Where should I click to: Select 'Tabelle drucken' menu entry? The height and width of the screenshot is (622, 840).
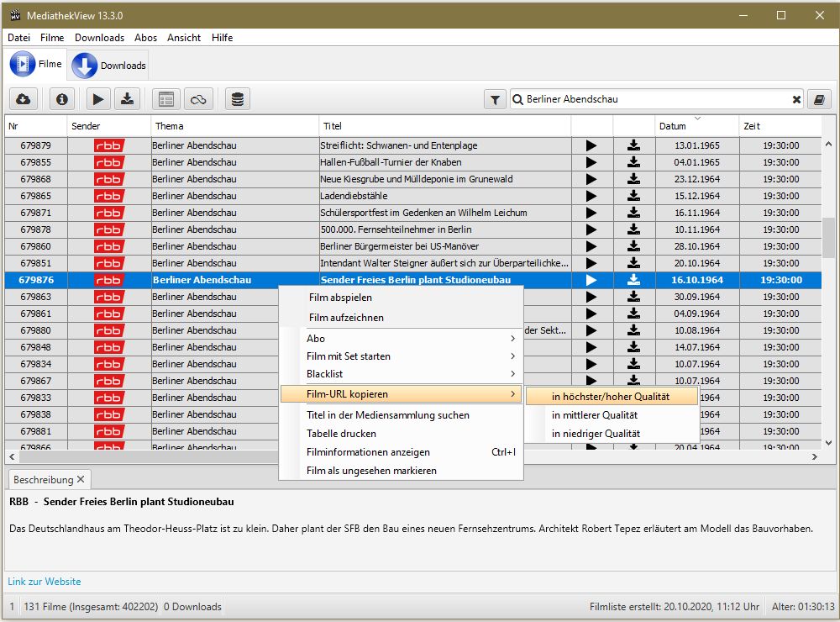[x=401, y=434]
